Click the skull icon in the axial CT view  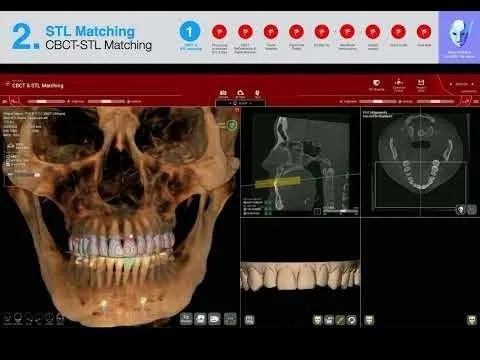(460, 210)
